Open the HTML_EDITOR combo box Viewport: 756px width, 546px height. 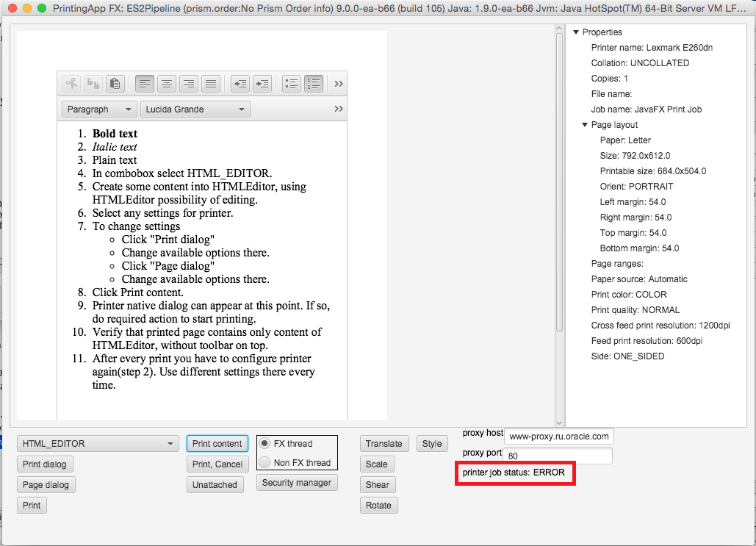coord(98,444)
